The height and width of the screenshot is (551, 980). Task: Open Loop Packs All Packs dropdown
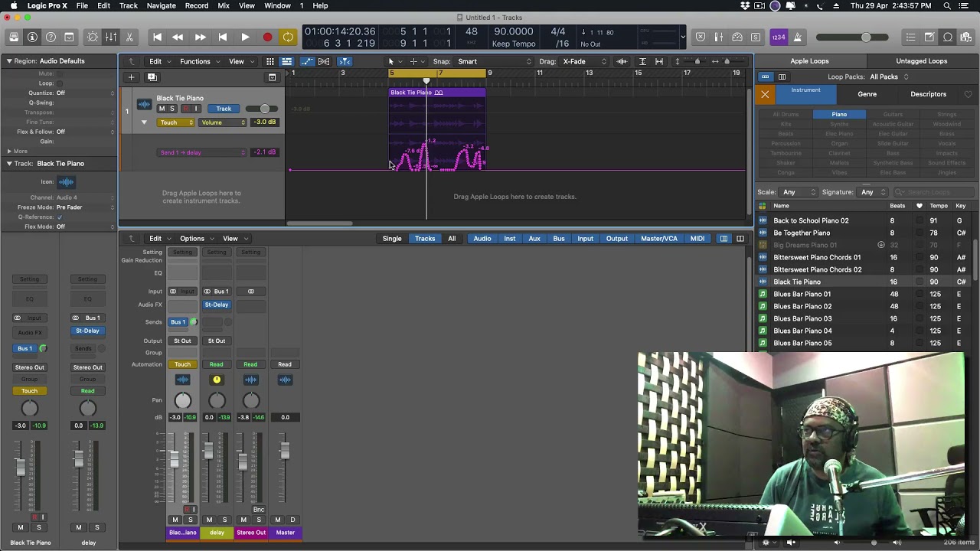[889, 77]
